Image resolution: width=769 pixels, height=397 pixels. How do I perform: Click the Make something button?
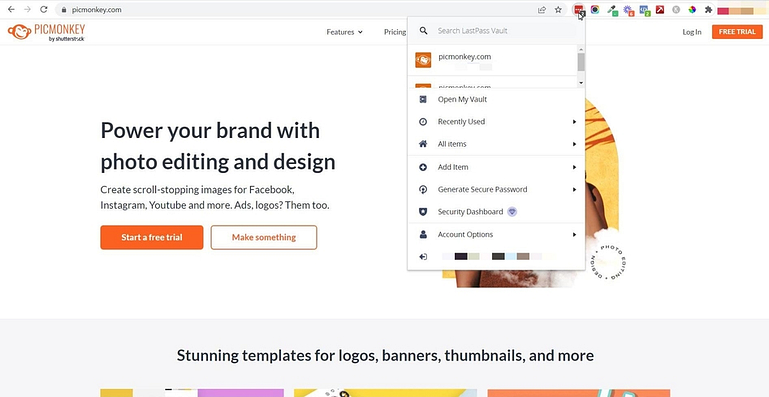tap(264, 238)
